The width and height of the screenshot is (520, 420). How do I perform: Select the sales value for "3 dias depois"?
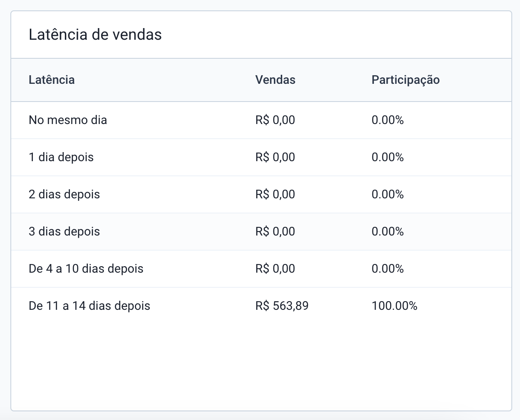click(275, 231)
